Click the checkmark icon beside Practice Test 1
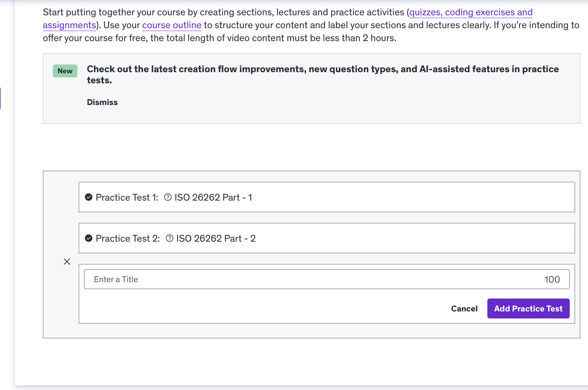 pos(89,197)
